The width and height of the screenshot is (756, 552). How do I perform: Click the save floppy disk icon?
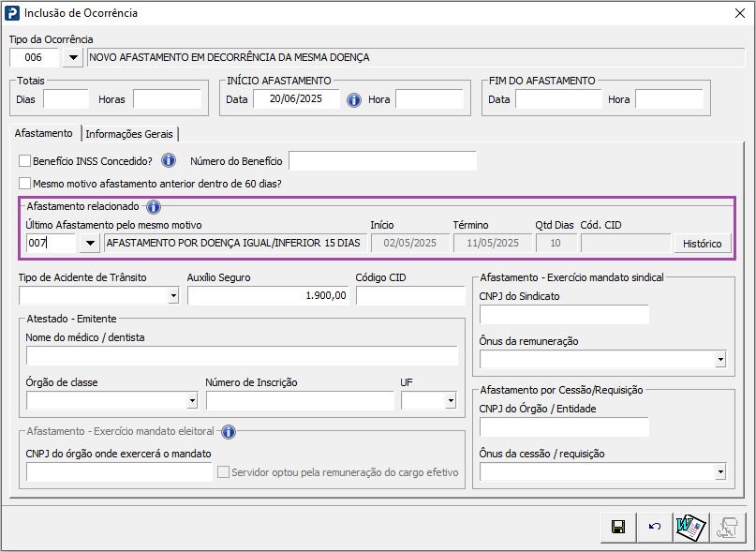pos(618,528)
